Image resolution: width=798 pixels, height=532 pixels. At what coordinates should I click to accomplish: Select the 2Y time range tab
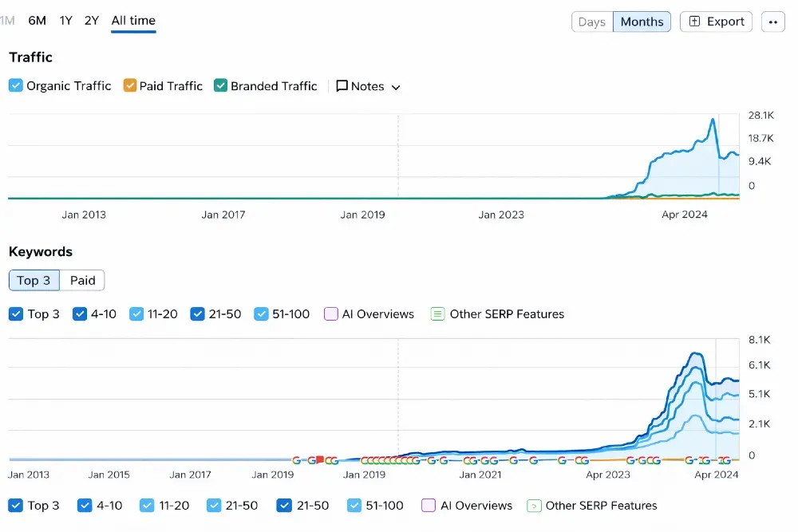pos(92,21)
